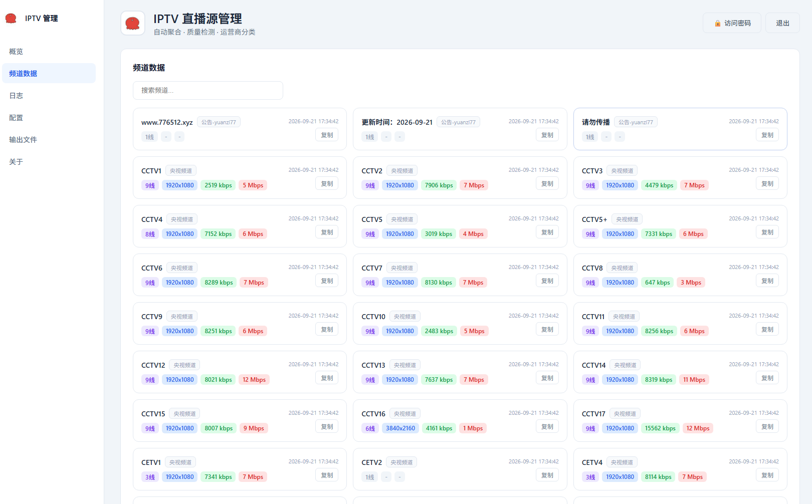This screenshot has height=504, width=812.
Task: Click the 公告-yuanzl77 tag on 更新时间 card
Action: click(458, 122)
